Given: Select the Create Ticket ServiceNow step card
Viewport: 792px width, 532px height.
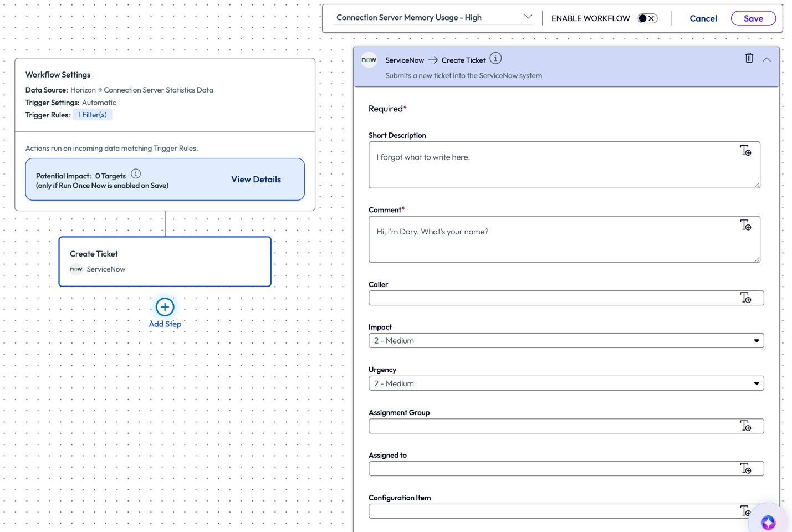Looking at the screenshot, I should point(165,262).
